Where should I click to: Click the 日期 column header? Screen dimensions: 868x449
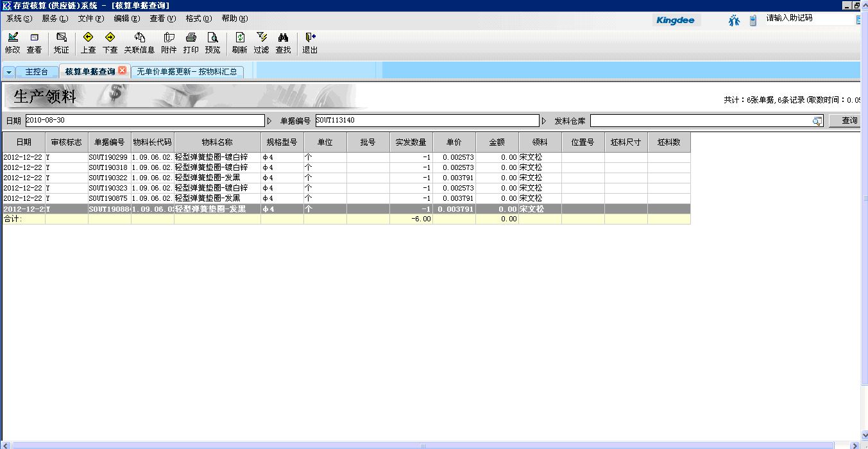[24, 142]
